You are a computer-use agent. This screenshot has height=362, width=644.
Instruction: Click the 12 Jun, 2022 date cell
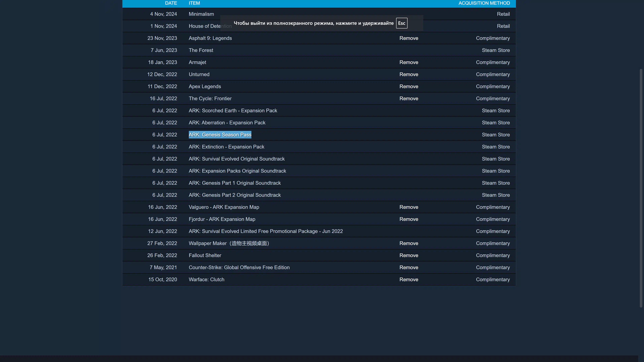(162, 231)
